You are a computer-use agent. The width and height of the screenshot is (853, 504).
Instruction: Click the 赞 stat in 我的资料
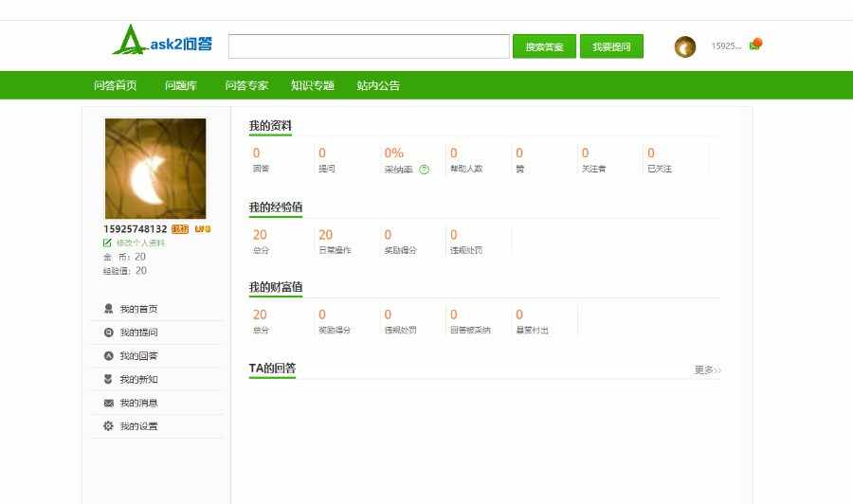click(519, 160)
